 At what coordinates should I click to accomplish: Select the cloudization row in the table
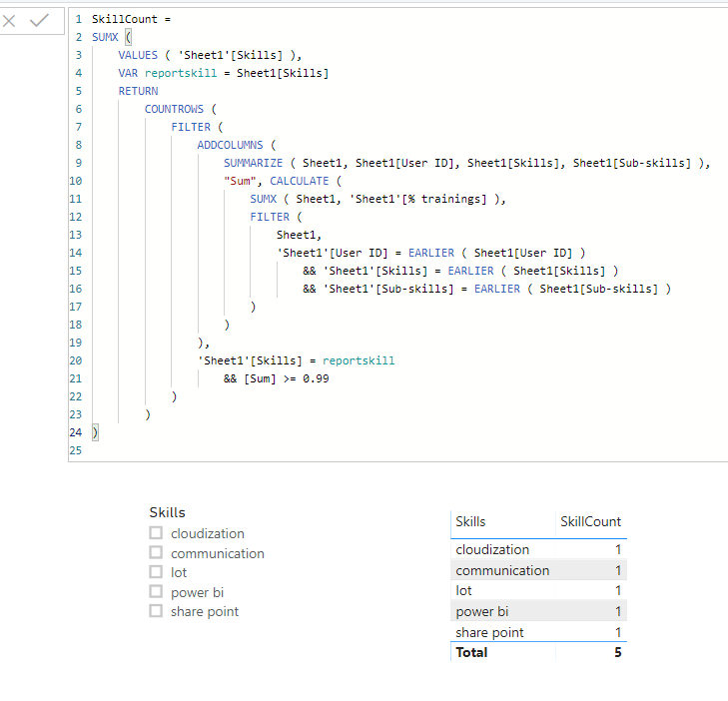[538, 549]
